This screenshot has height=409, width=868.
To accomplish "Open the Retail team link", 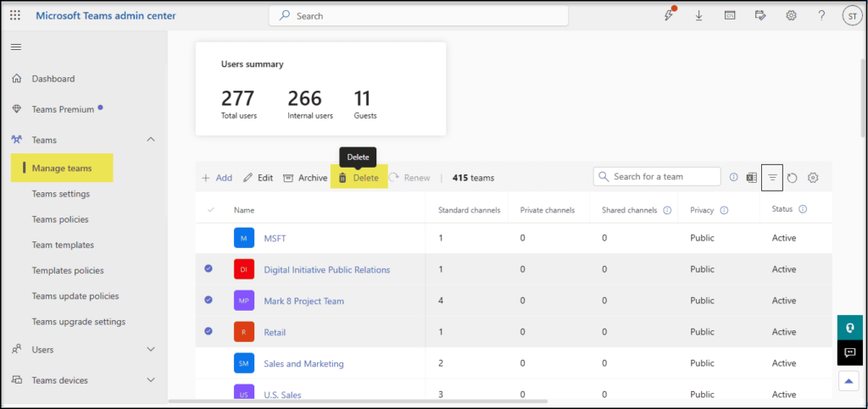I will tap(275, 333).
